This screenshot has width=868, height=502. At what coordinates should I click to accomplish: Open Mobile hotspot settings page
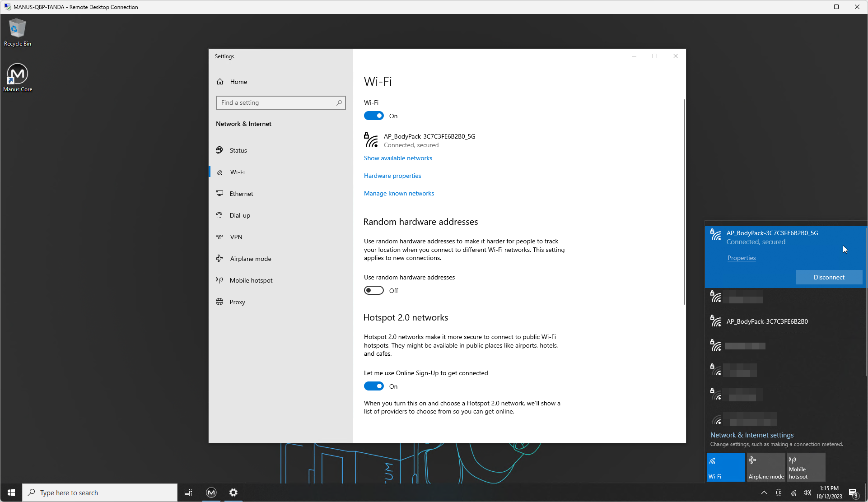[x=251, y=280]
